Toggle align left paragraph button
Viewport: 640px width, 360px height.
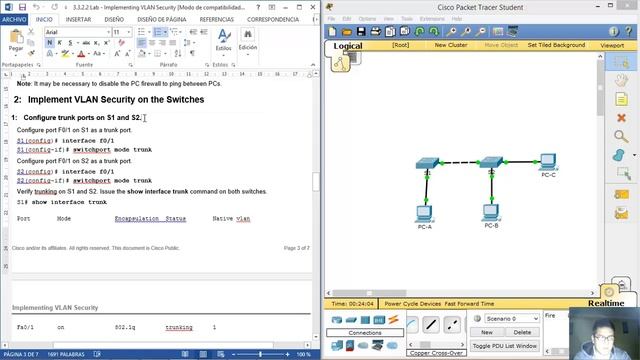[x=142, y=42]
